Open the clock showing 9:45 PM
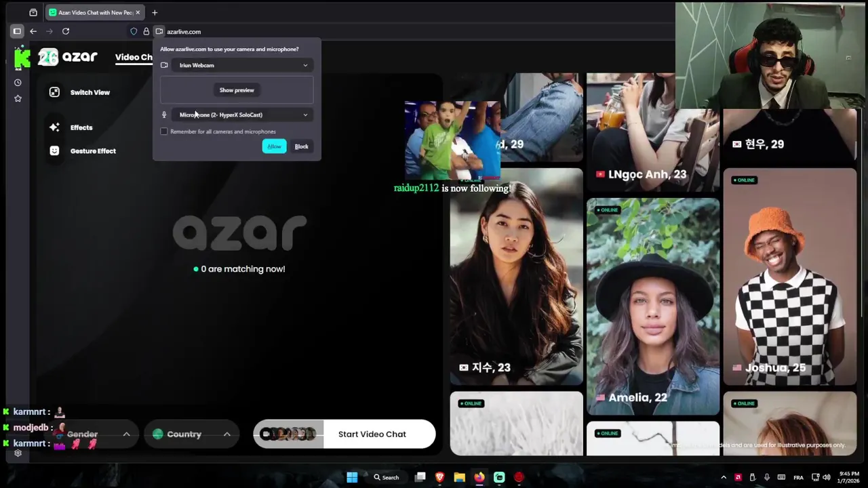 pos(849,477)
